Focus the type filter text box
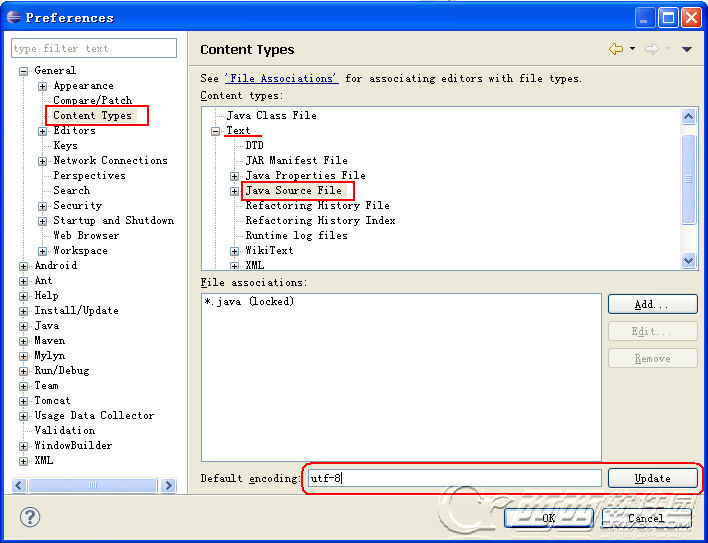The height and width of the screenshot is (543, 708). click(x=94, y=48)
